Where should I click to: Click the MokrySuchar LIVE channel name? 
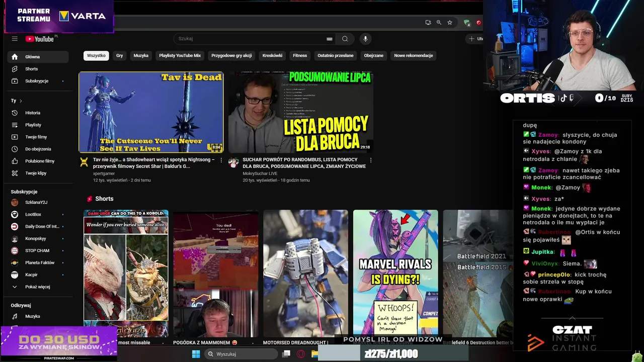coord(260,173)
